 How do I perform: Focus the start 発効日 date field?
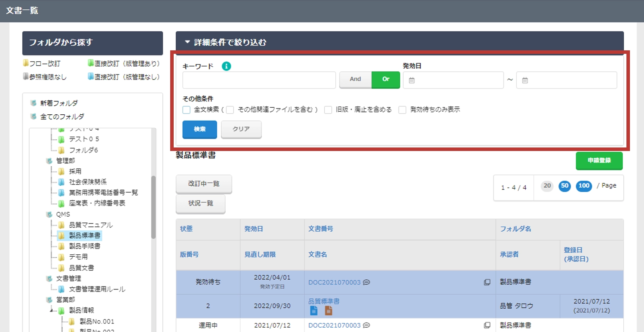(x=453, y=80)
